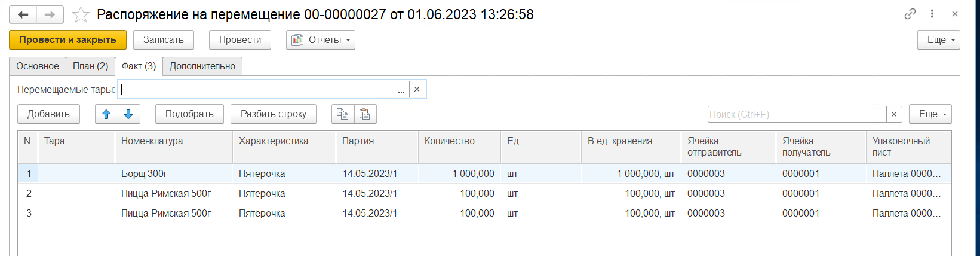Expand the top Еще menu

(938, 40)
